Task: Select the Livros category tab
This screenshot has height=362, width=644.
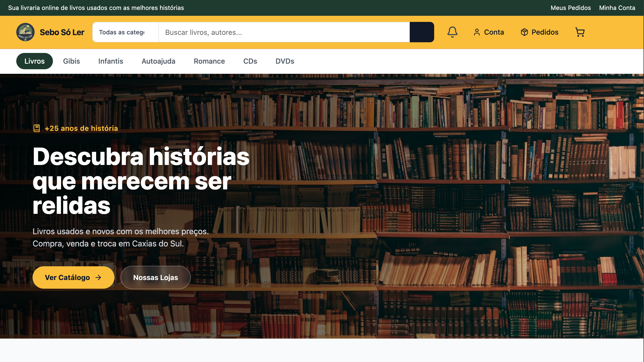Action: (x=34, y=61)
